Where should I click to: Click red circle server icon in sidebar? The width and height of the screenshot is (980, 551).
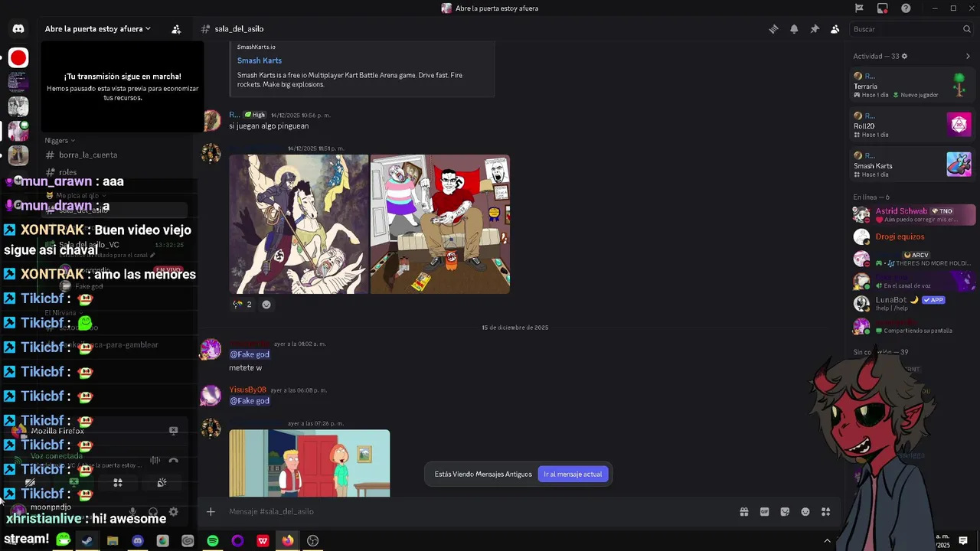[x=18, y=57]
